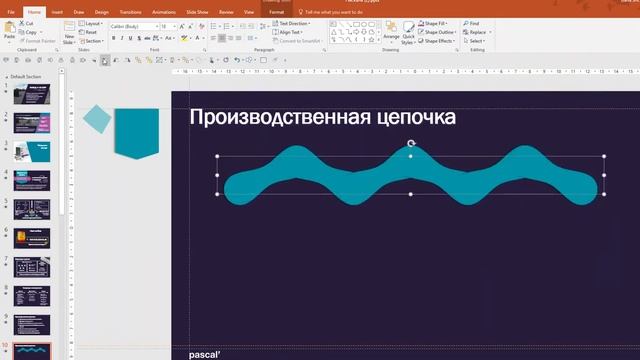Switch to the Animations tab
Viewport: 640px width, 360px height.
click(164, 12)
